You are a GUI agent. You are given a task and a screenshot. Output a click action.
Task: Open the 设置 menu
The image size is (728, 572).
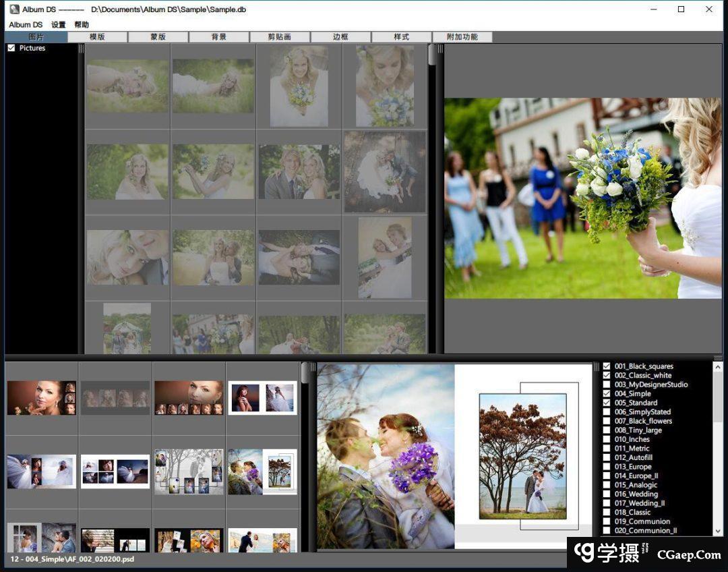(x=59, y=25)
